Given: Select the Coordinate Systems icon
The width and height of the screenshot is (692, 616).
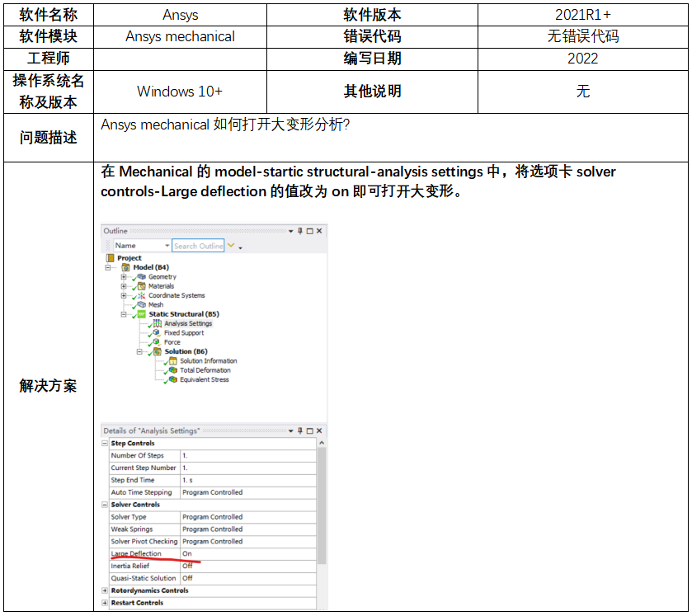Looking at the screenshot, I should click(x=141, y=295).
